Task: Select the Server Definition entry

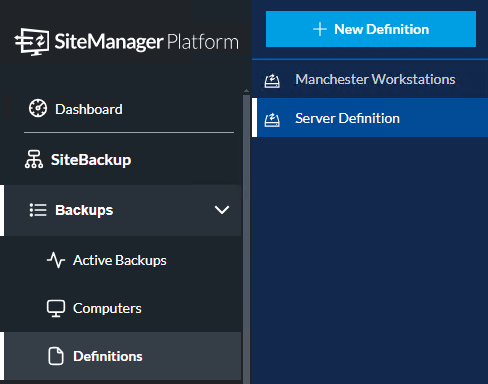Action: click(370, 118)
